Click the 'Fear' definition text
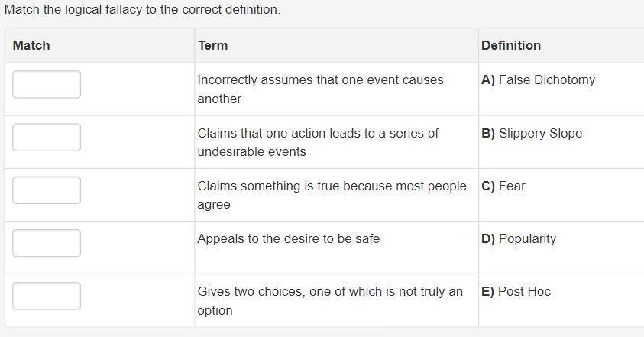Viewport: 644px width, 337px height. (x=512, y=186)
